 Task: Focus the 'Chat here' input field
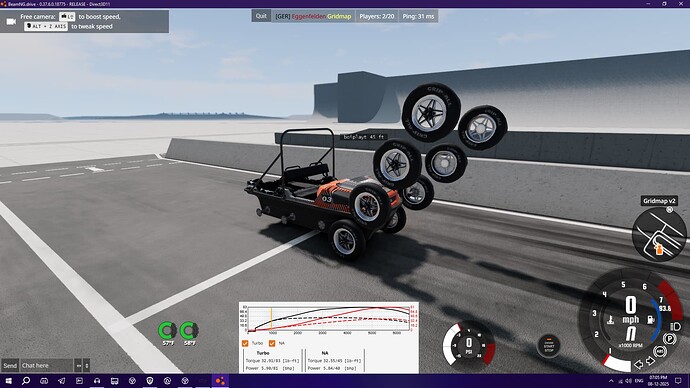click(x=46, y=366)
